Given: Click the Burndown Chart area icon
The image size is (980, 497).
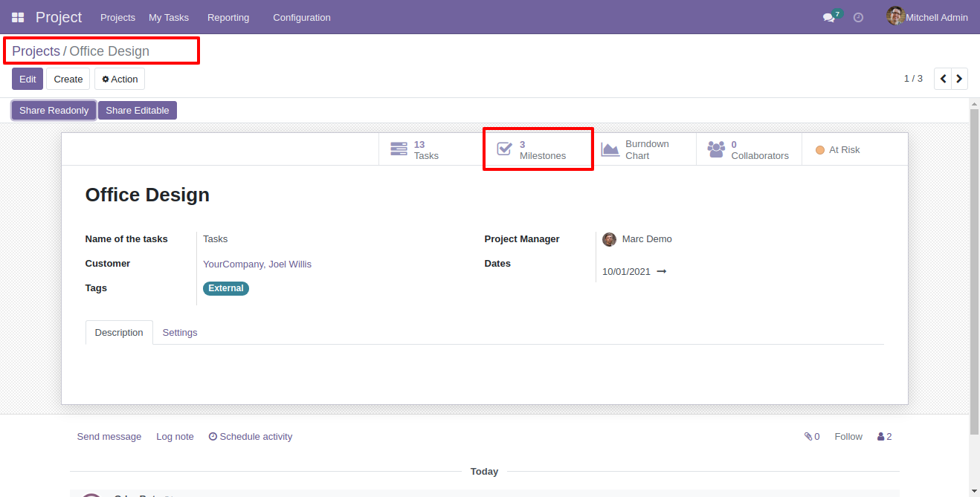Looking at the screenshot, I should pos(610,149).
